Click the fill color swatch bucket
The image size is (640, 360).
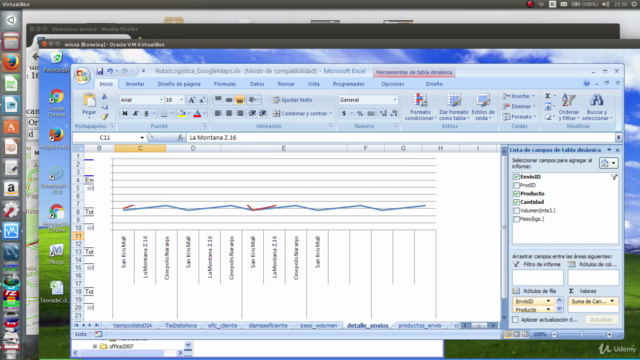click(182, 113)
